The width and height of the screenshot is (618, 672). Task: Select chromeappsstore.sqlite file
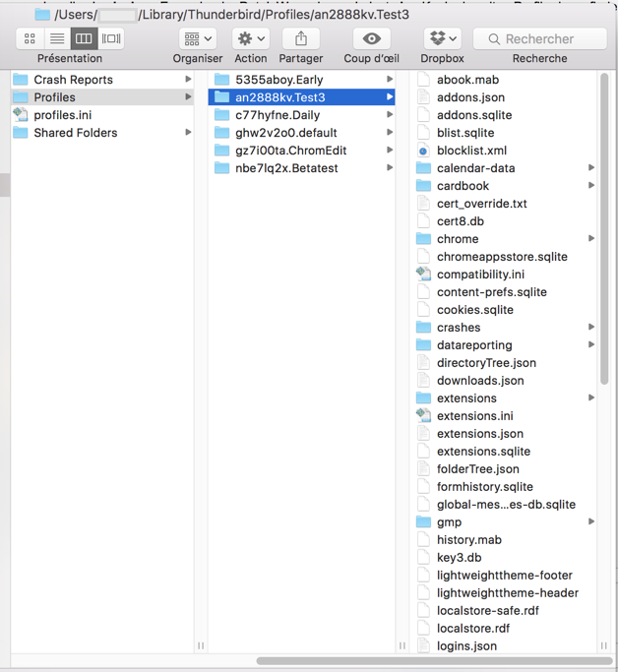[x=504, y=257]
